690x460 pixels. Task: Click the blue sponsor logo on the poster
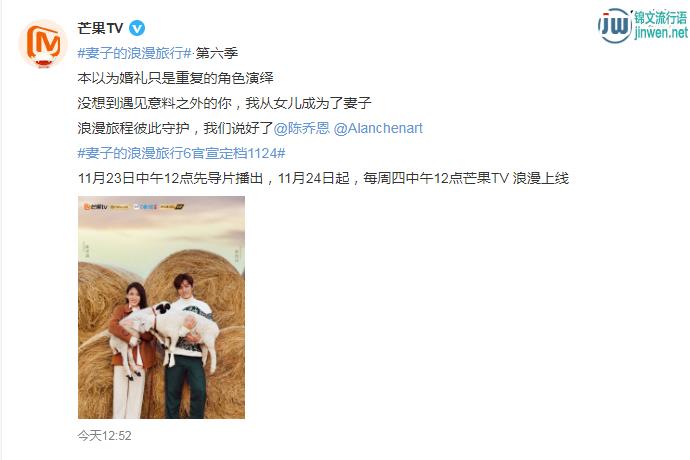click(x=146, y=206)
